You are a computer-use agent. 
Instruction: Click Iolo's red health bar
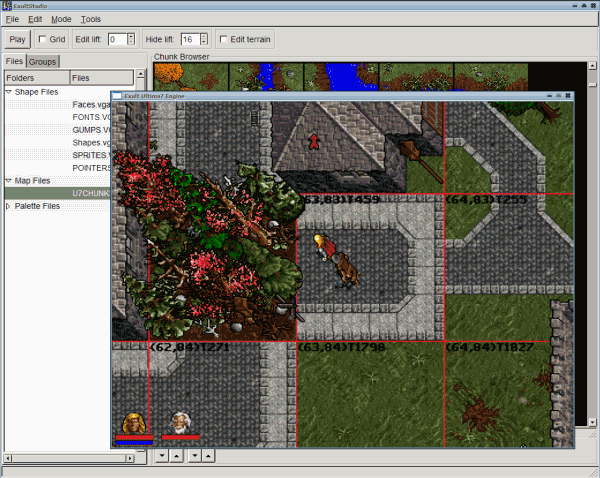[x=181, y=437]
